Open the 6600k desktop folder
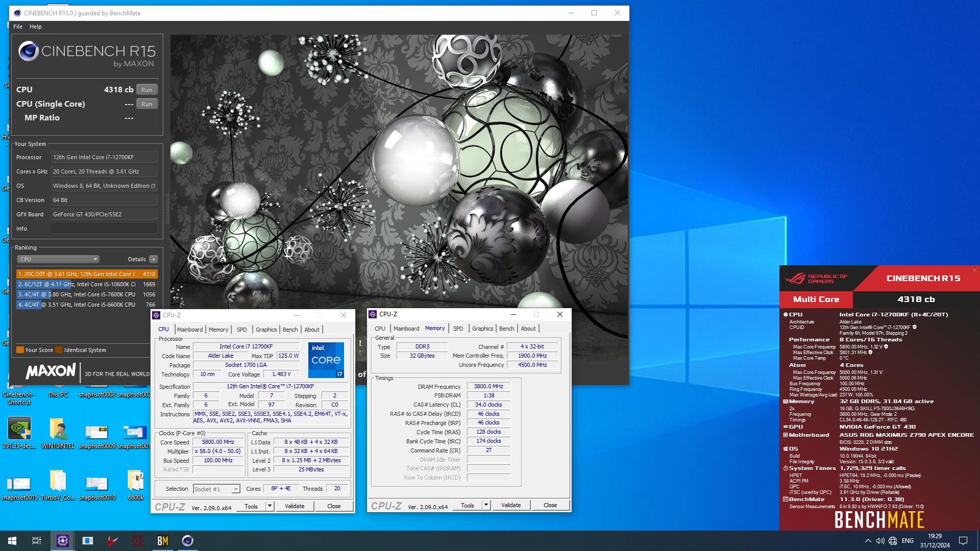 (x=135, y=485)
